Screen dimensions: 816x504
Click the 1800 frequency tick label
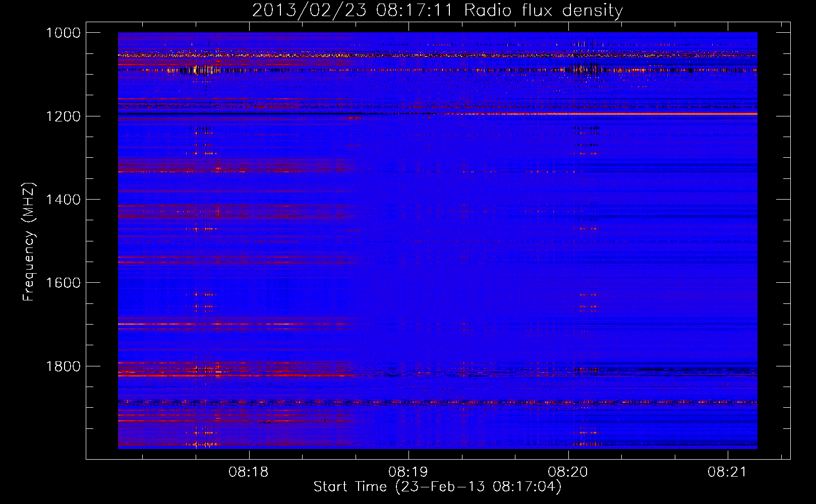63,366
